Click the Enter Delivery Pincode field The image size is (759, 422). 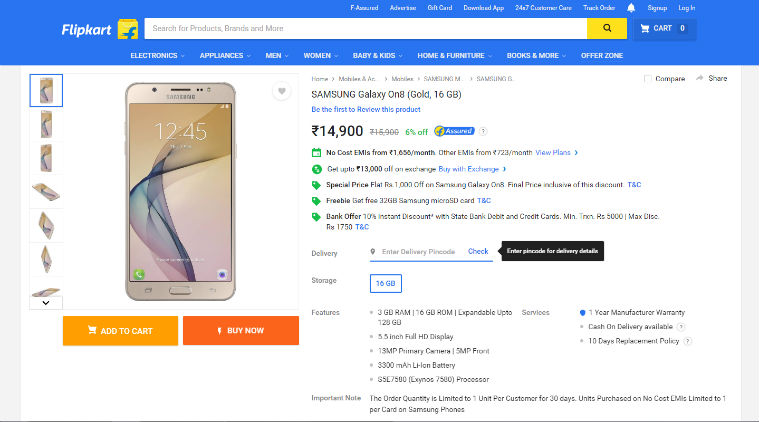click(x=418, y=252)
